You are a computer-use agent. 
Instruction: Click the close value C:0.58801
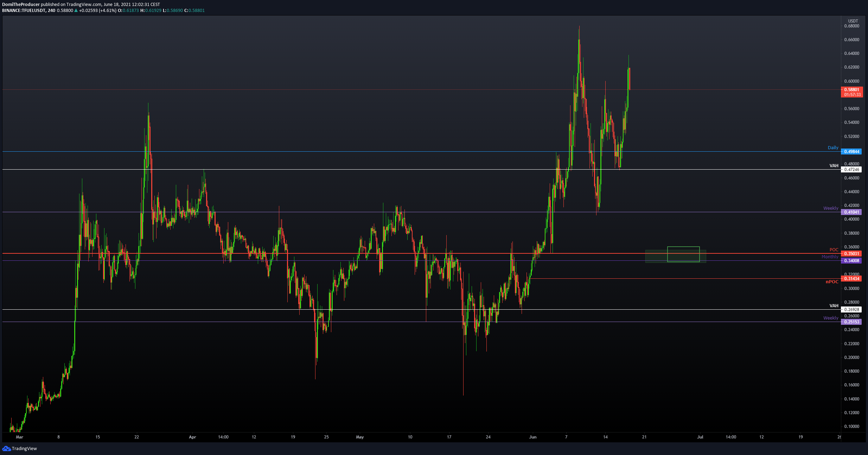tap(194, 11)
